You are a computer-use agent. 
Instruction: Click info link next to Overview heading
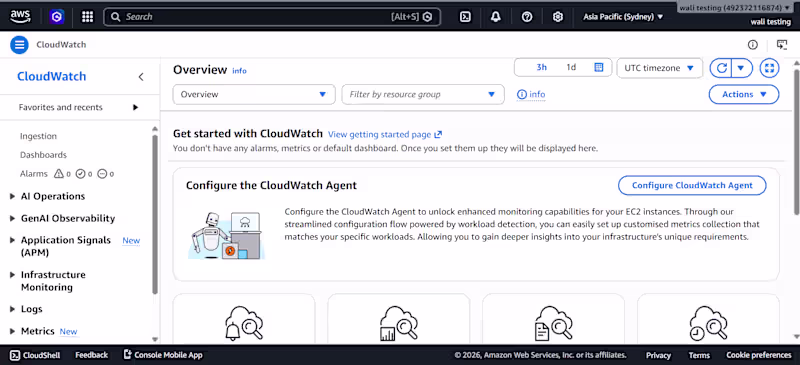239,71
